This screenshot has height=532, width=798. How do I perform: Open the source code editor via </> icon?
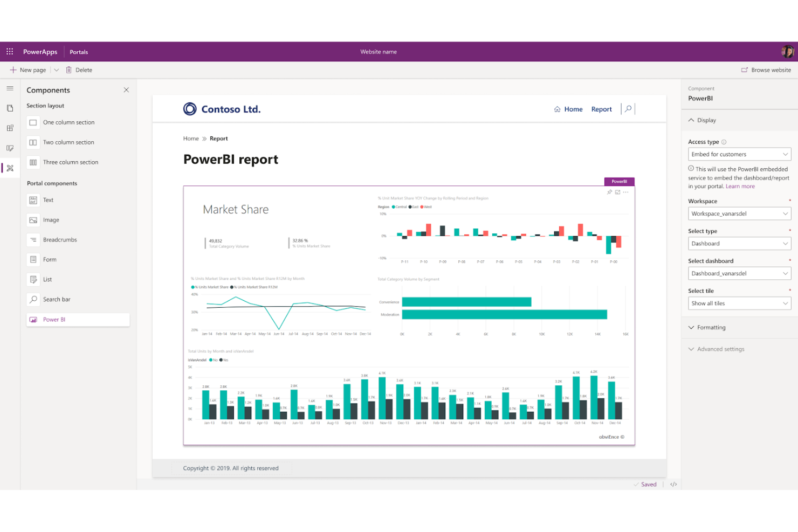click(673, 484)
